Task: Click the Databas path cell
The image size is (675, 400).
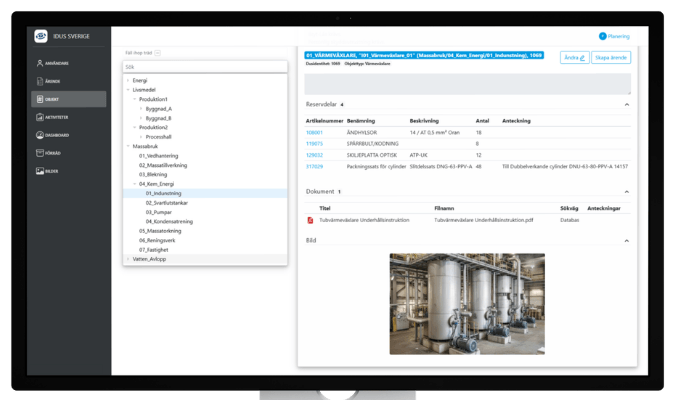Action: [x=570, y=220]
